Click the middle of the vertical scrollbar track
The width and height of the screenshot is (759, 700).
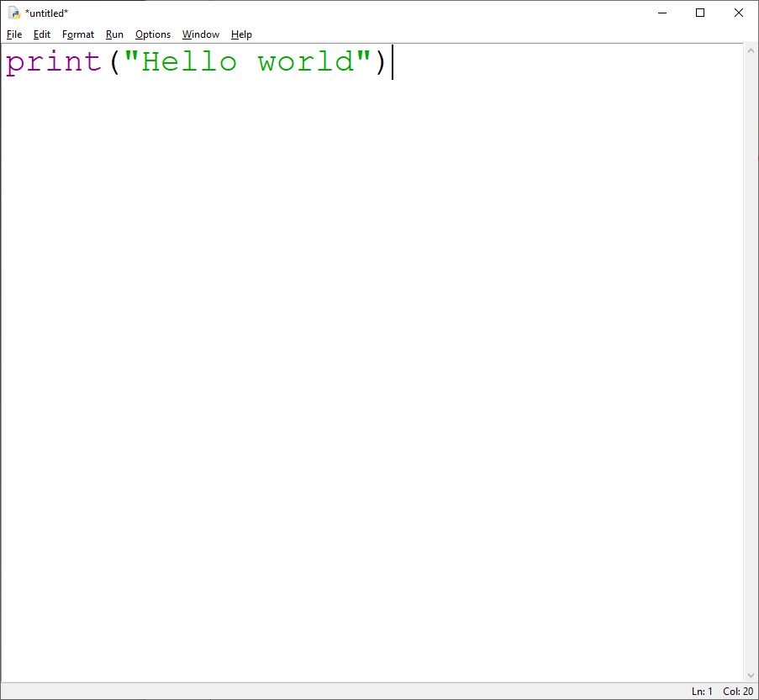751,363
